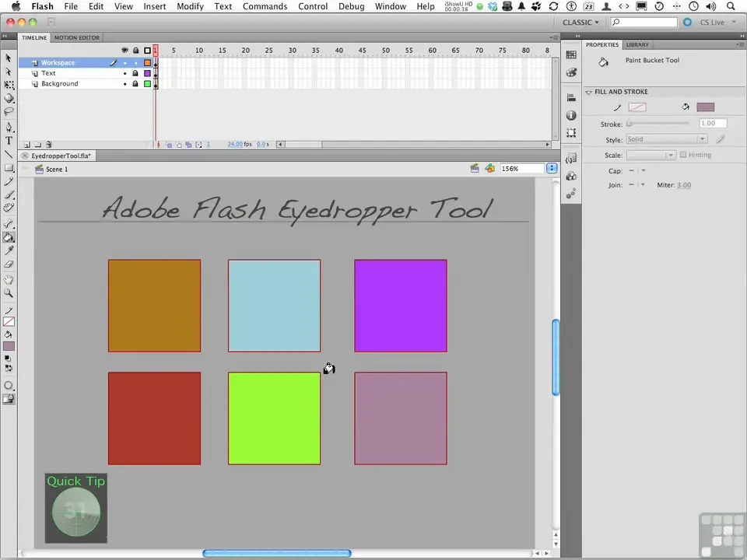Open the CLASSIC workspace switcher dropdown

[x=580, y=23]
